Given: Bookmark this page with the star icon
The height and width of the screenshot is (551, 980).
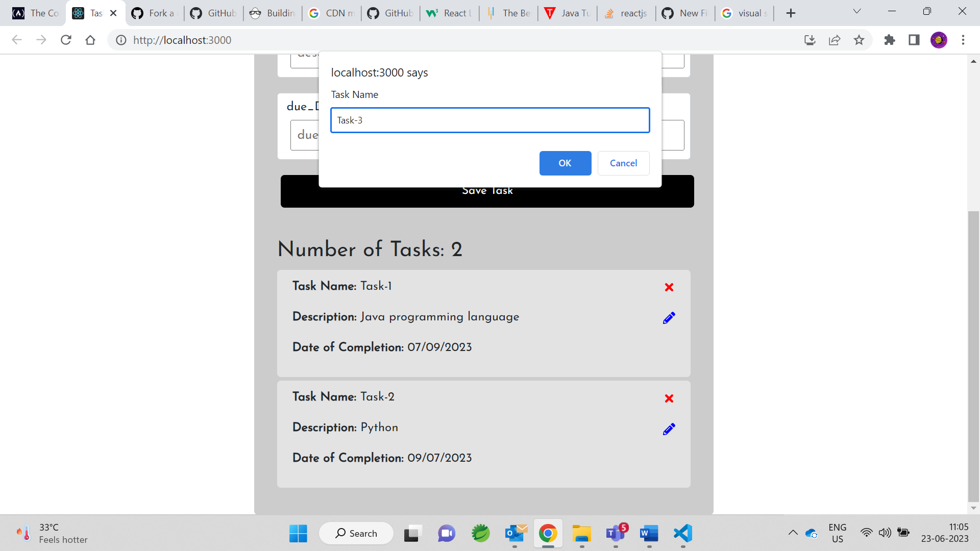Looking at the screenshot, I should point(859,40).
